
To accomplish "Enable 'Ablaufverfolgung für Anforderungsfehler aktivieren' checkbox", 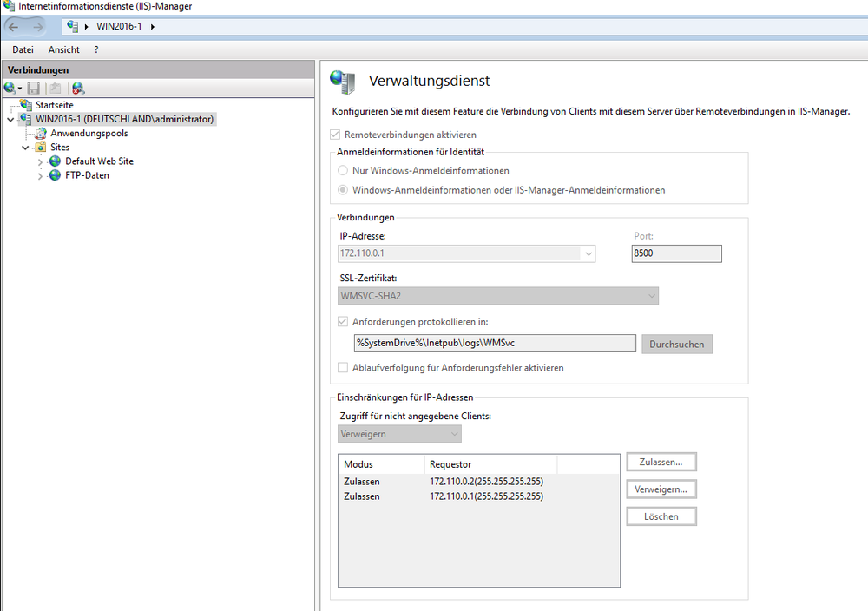I will tap(343, 368).
